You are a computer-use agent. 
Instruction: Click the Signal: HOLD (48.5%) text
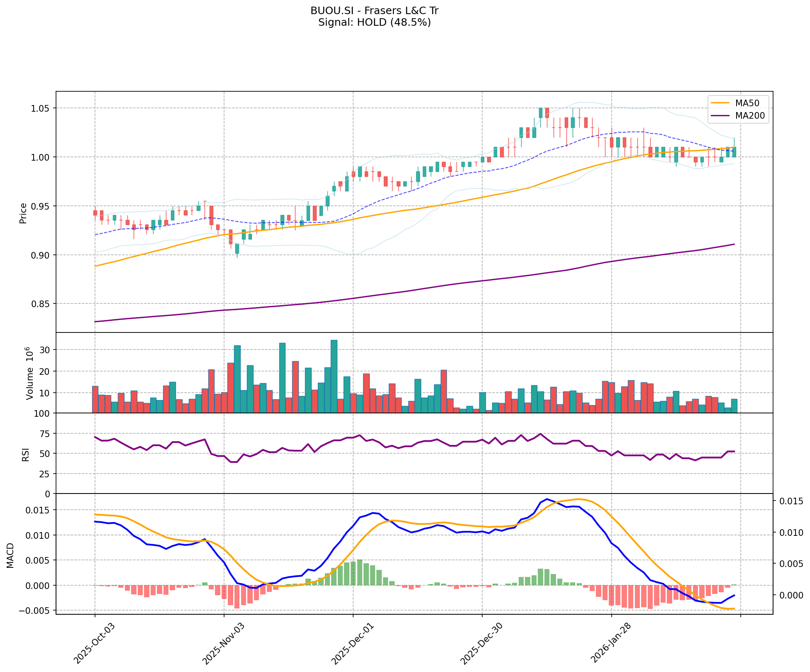coord(374,22)
